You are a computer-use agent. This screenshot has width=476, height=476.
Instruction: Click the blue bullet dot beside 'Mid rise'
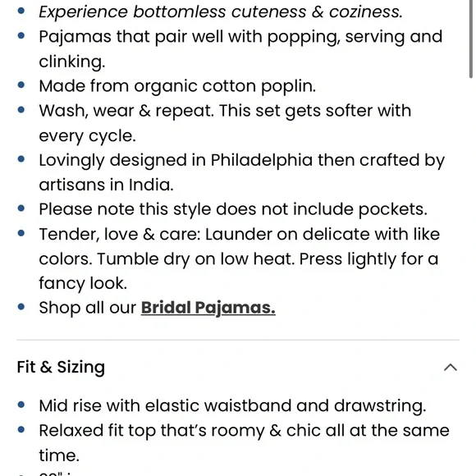pyautogui.click(x=21, y=405)
